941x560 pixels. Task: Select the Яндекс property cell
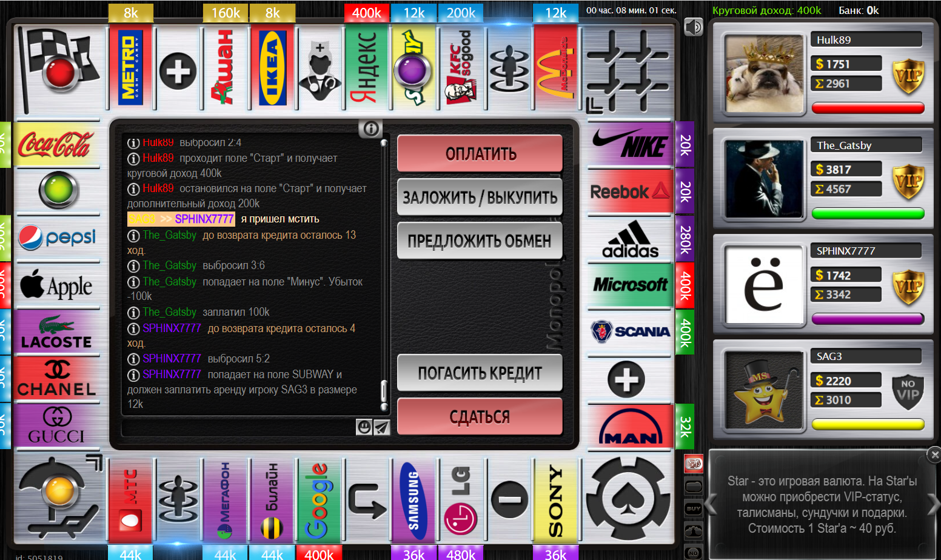(x=367, y=68)
